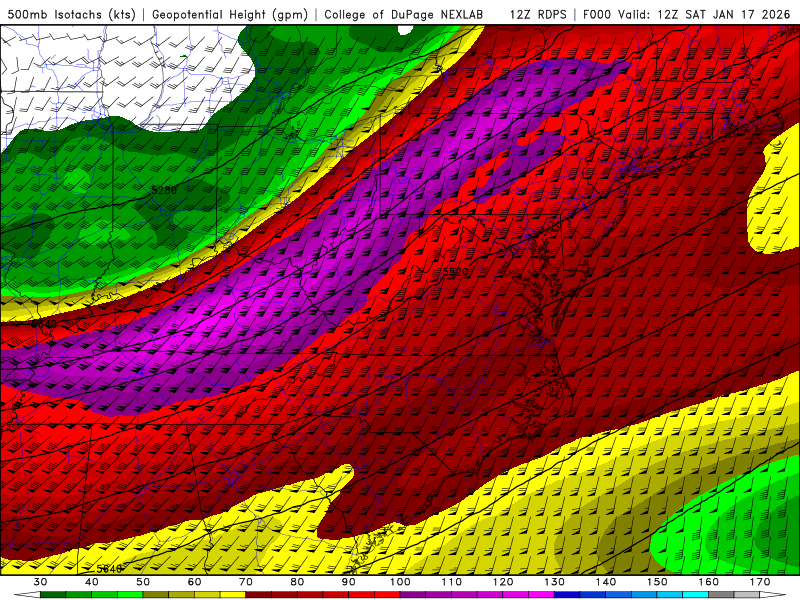Click the 'F000' forecast hour text

pos(597,14)
